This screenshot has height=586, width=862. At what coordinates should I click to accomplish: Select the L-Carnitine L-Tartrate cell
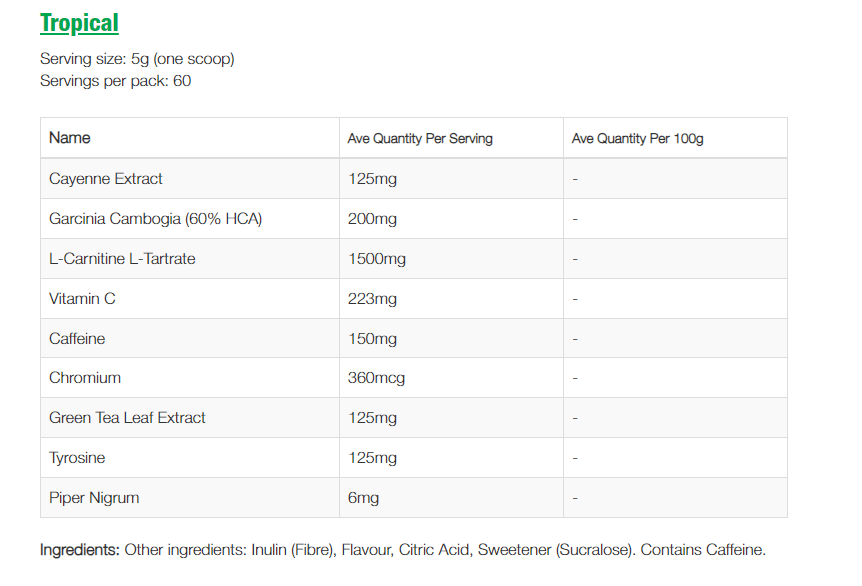pos(122,259)
